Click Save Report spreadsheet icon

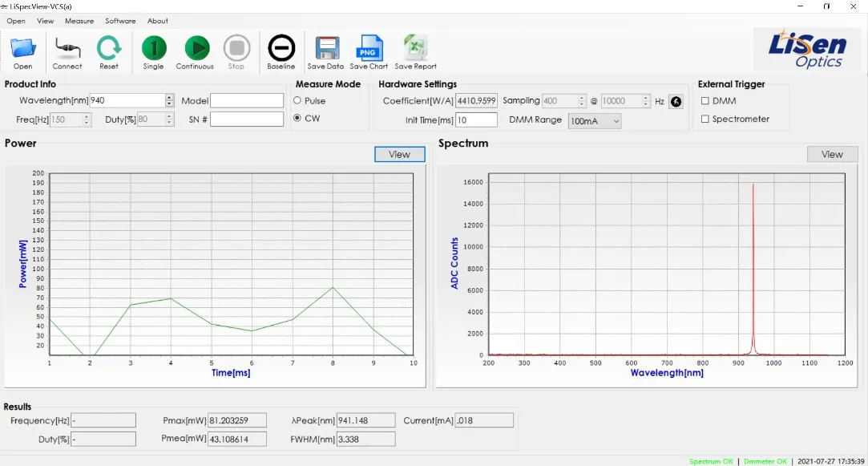click(415, 49)
